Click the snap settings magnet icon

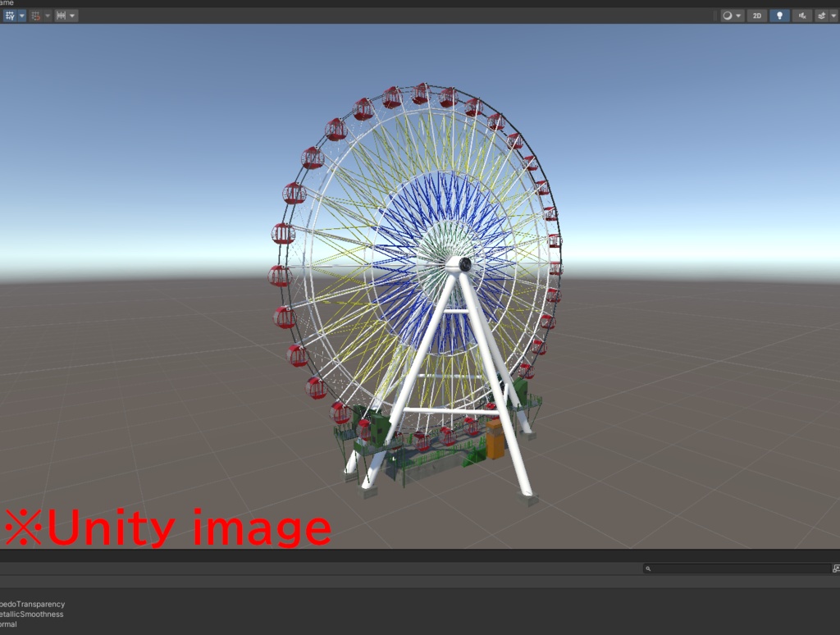[36, 15]
